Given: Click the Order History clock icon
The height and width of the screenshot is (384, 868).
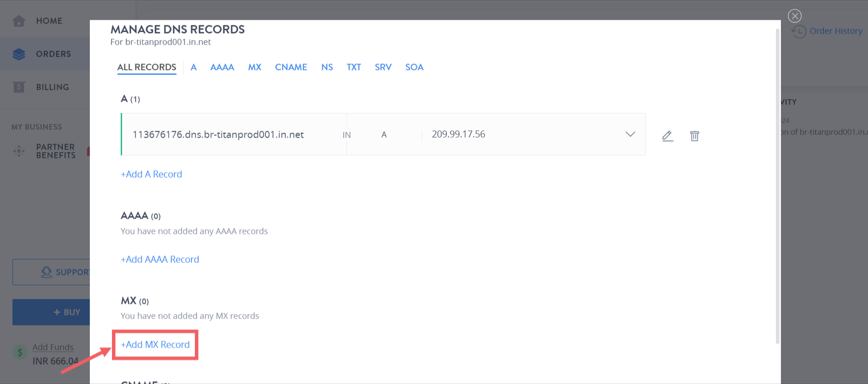Looking at the screenshot, I should click(x=799, y=31).
